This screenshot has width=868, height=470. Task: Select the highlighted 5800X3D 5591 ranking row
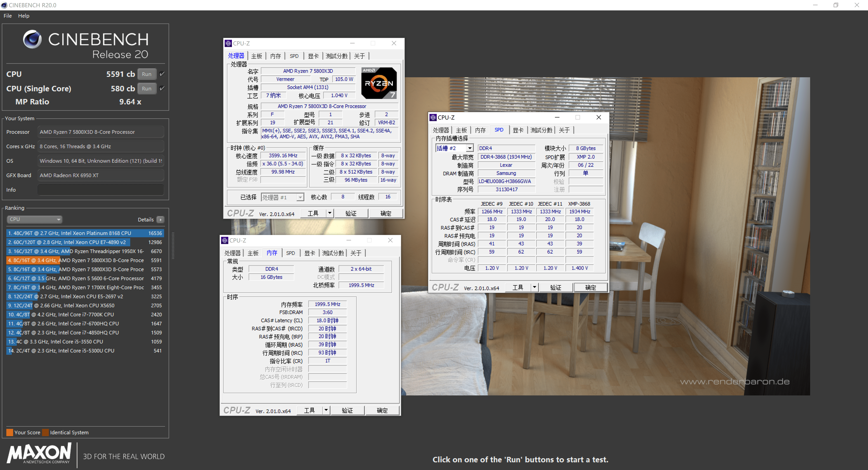point(85,260)
